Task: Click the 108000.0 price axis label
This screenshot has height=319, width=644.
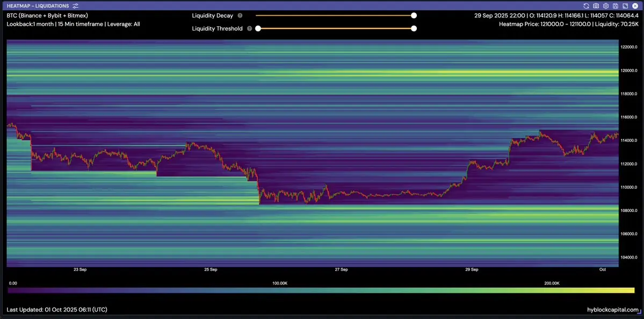Action: point(629,210)
